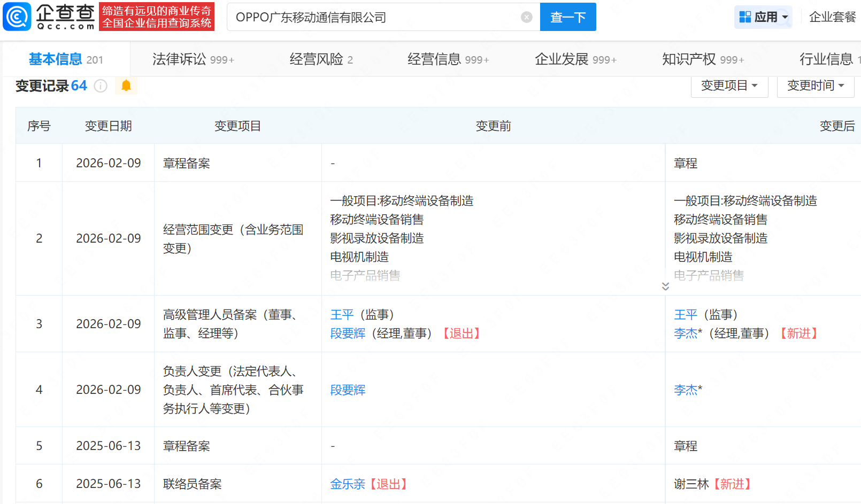Open supervisor 王平 profile link
The width and height of the screenshot is (861, 504).
(342, 315)
